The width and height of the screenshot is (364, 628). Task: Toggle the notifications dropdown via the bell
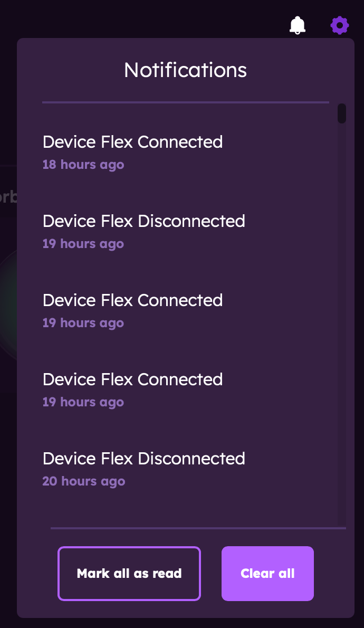point(297,25)
